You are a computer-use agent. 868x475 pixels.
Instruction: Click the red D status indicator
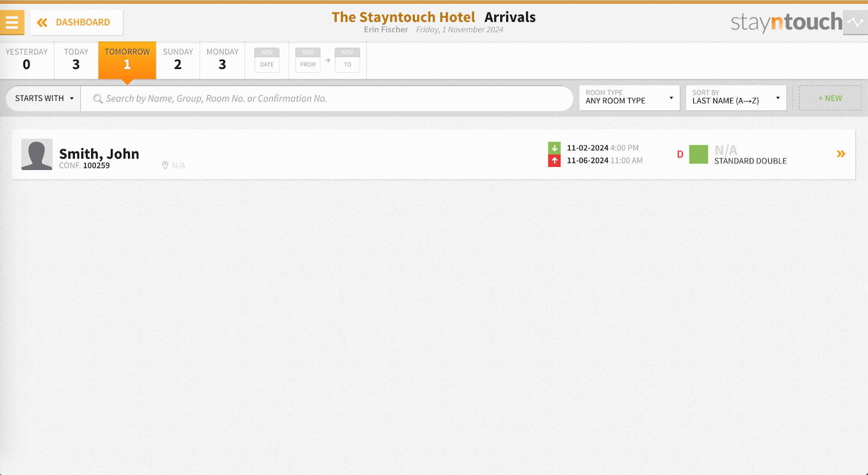[680, 154]
